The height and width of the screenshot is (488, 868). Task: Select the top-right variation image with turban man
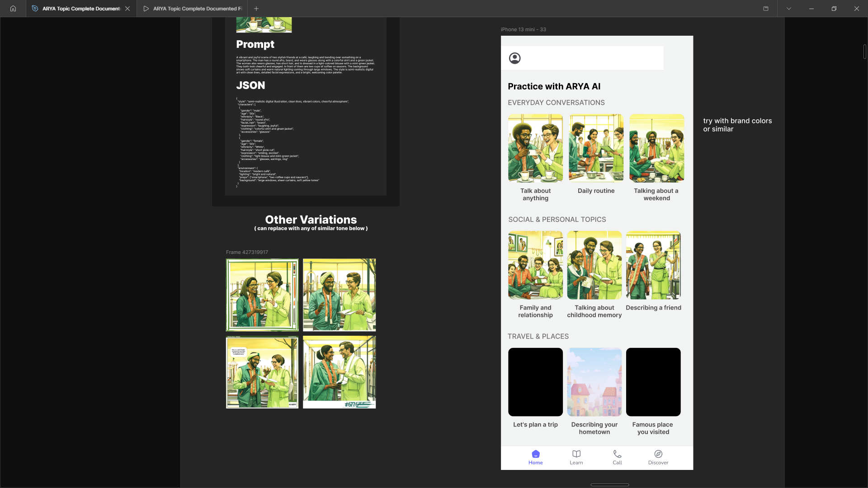point(339,295)
